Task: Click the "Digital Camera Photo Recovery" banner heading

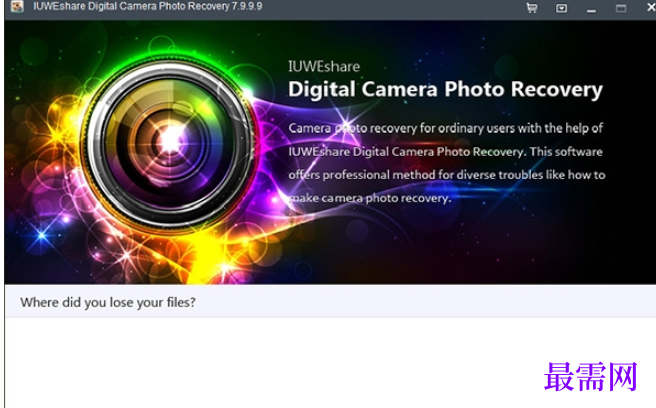Action: pyautogui.click(x=445, y=90)
